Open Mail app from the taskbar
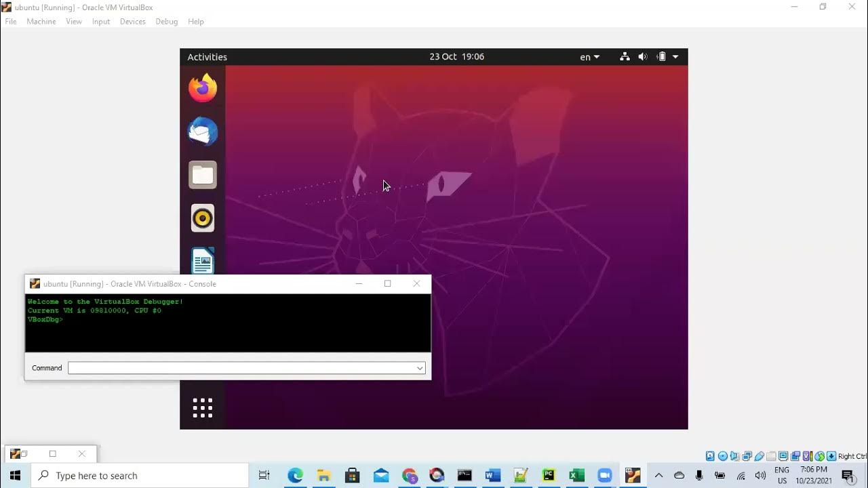Screen dimensions: 868x488 (380, 476)
